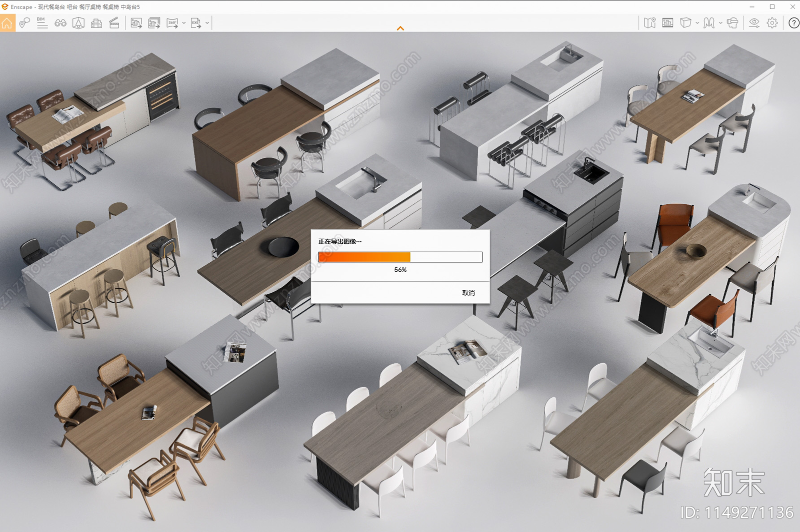
Task: Click the 正在导出图像 dialog title text
Action: (340, 242)
